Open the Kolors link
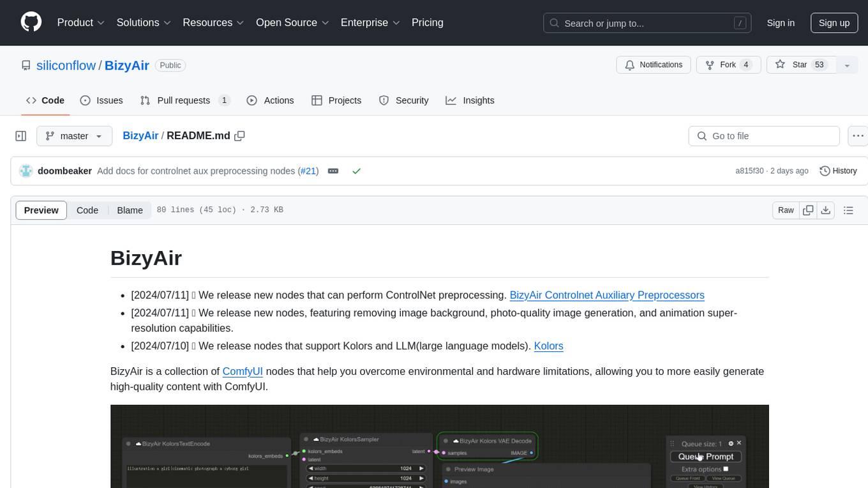The width and height of the screenshot is (868, 488). pyautogui.click(x=548, y=346)
